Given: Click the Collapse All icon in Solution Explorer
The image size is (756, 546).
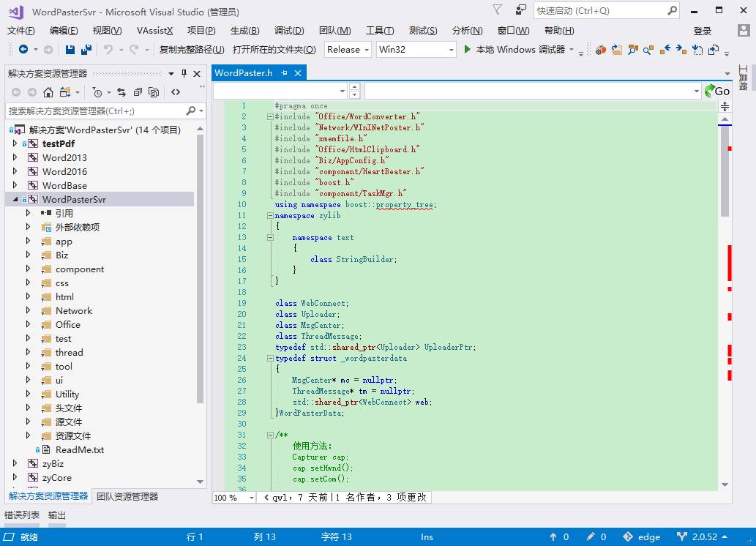Looking at the screenshot, I should click(x=138, y=92).
